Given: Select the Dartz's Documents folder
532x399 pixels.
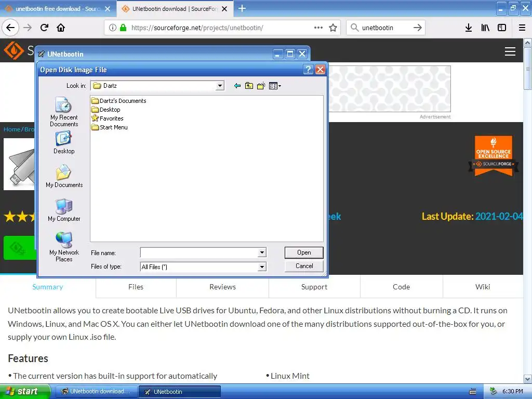Looking at the screenshot, I should 119,101.
